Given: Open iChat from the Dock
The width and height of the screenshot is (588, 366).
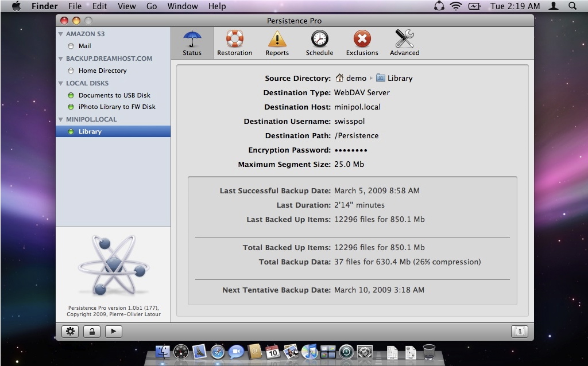Looking at the screenshot, I should coord(236,352).
